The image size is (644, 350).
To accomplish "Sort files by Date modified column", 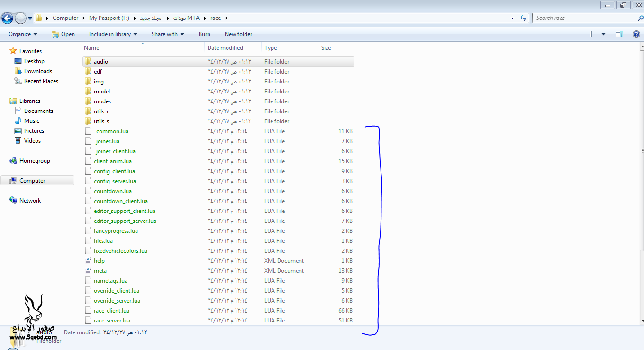I will coord(225,48).
